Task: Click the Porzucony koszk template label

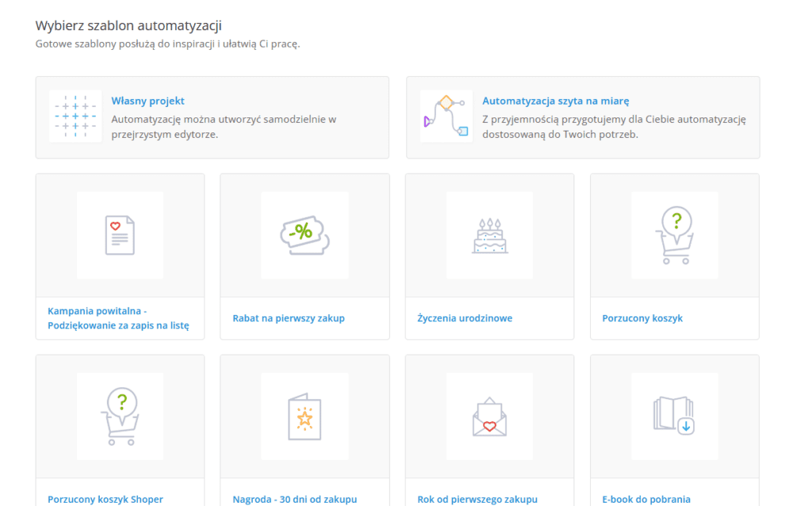Action: pos(642,318)
